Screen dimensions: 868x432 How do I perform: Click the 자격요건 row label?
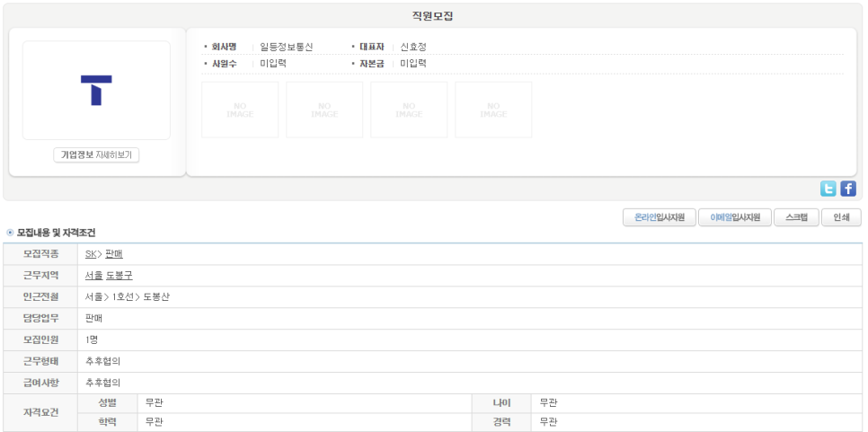pyautogui.click(x=40, y=412)
